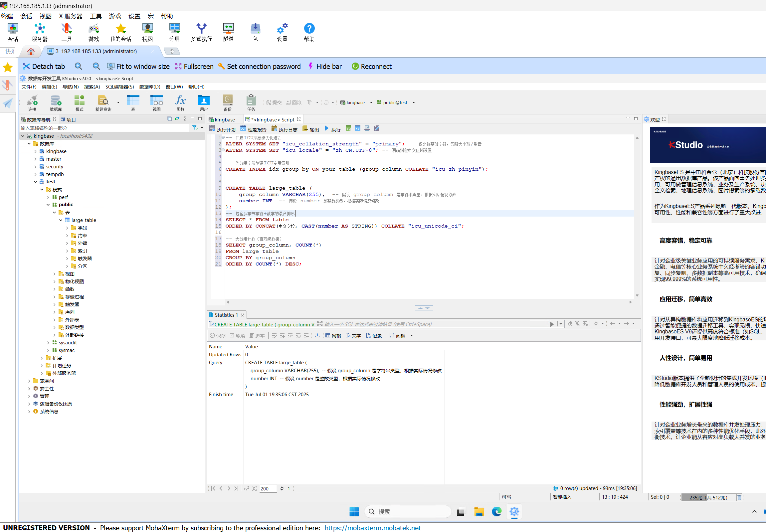Open the SQL编辑器(S) menu

click(x=119, y=87)
